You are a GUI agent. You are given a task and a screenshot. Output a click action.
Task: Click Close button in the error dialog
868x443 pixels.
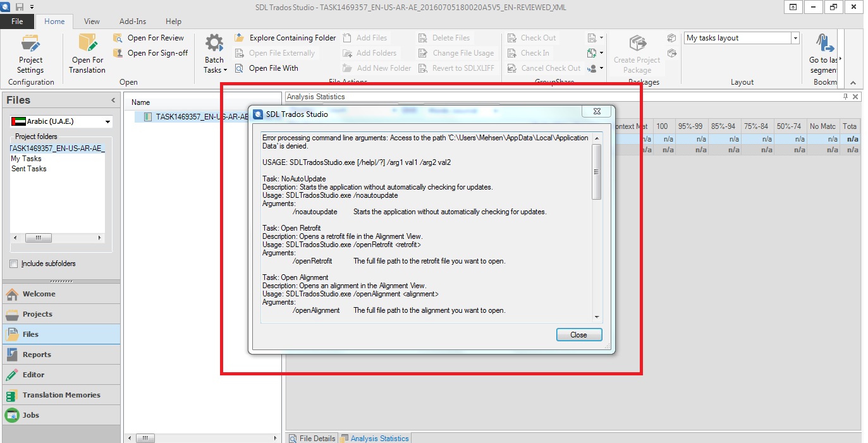point(579,335)
